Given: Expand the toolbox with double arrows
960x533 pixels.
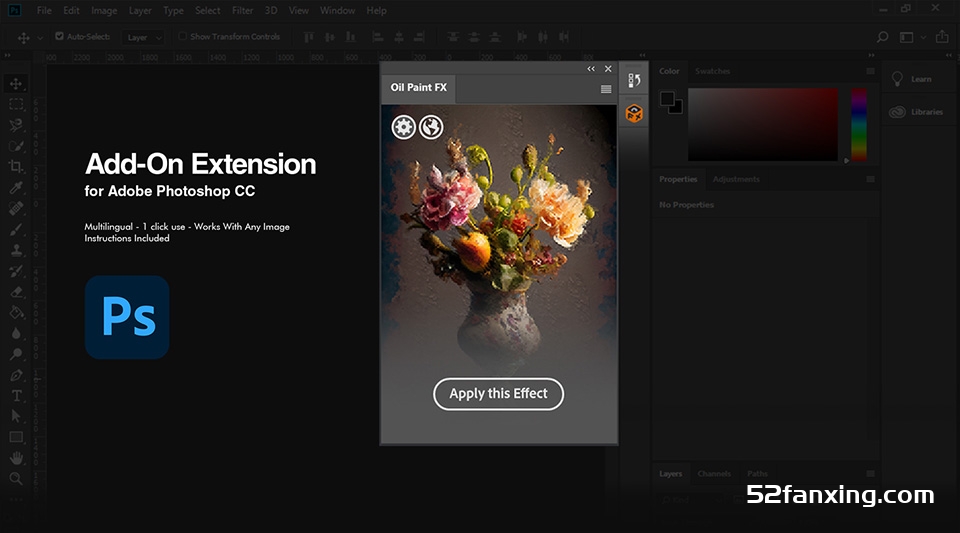Looking at the screenshot, I should 8,55.
